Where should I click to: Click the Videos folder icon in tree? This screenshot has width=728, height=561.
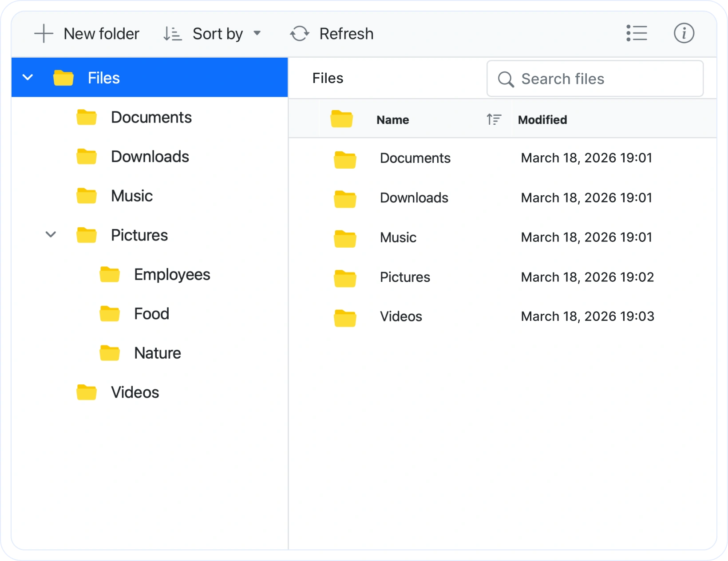coord(87,392)
